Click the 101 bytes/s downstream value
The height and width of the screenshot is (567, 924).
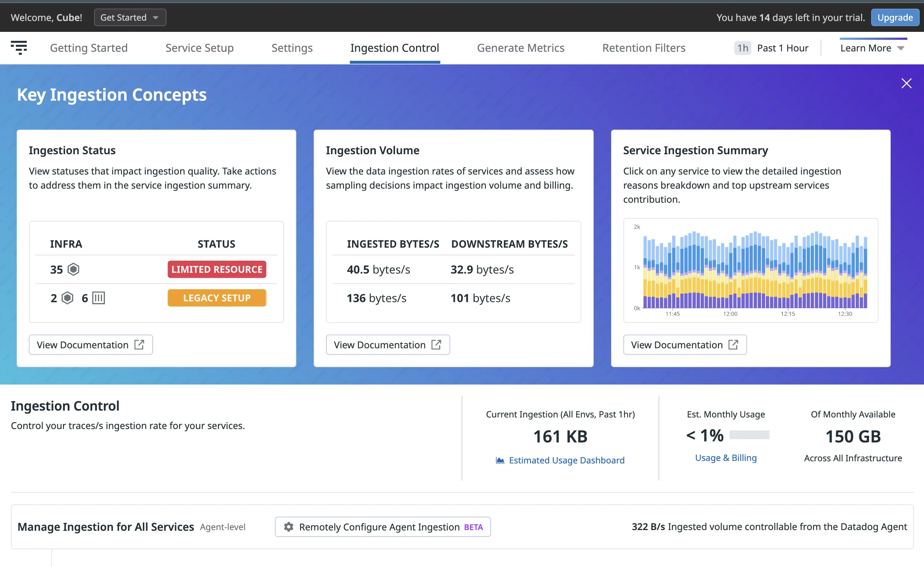coord(480,298)
